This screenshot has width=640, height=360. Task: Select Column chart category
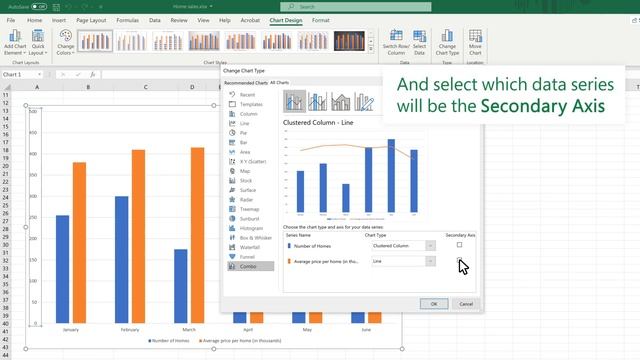[x=249, y=114]
